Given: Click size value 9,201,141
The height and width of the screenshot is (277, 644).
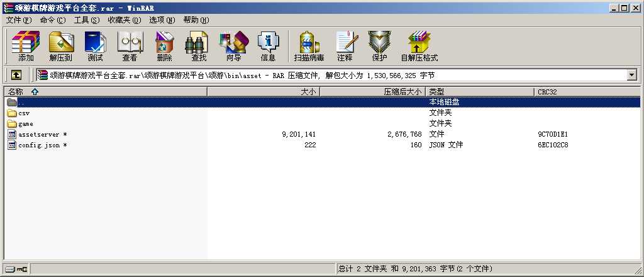Looking at the screenshot, I should pyautogui.click(x=299, y=134).
